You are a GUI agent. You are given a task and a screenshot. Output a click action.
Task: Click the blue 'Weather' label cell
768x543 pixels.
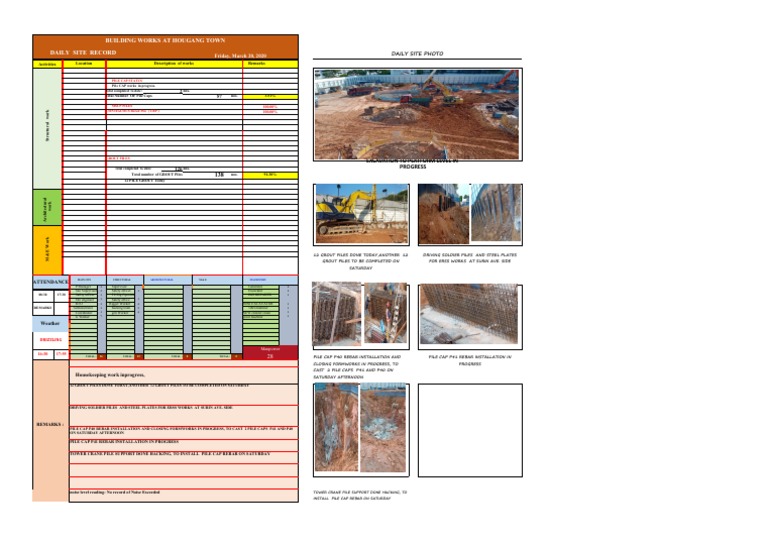point(50,324)
